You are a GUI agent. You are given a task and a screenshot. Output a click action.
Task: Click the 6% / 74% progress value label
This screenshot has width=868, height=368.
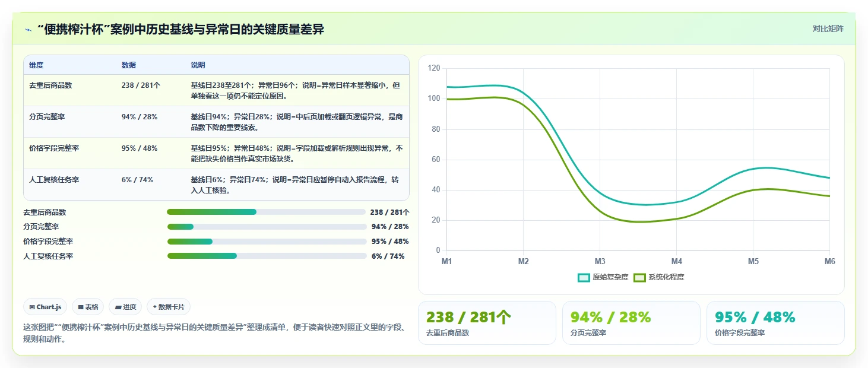388,256
